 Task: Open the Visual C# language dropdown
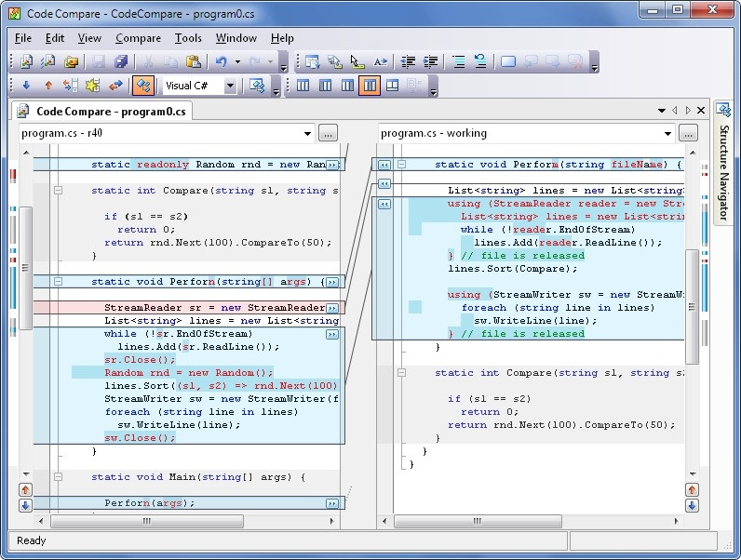coord(230,86)
